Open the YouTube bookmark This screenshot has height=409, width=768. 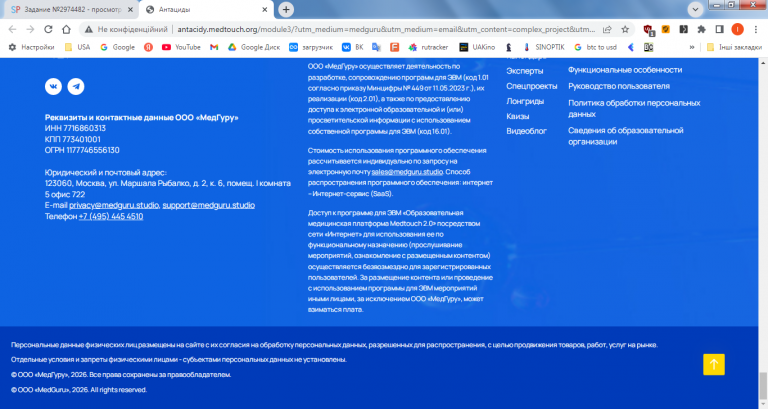pos(181,47)
